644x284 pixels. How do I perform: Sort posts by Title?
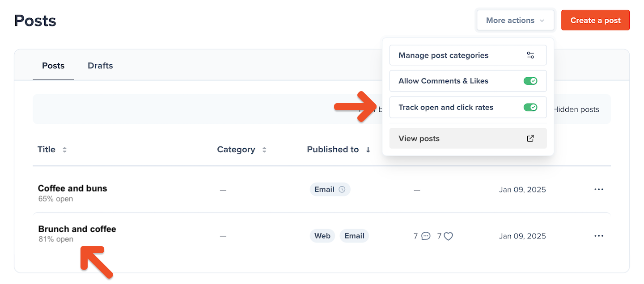[x=64, y=150]
